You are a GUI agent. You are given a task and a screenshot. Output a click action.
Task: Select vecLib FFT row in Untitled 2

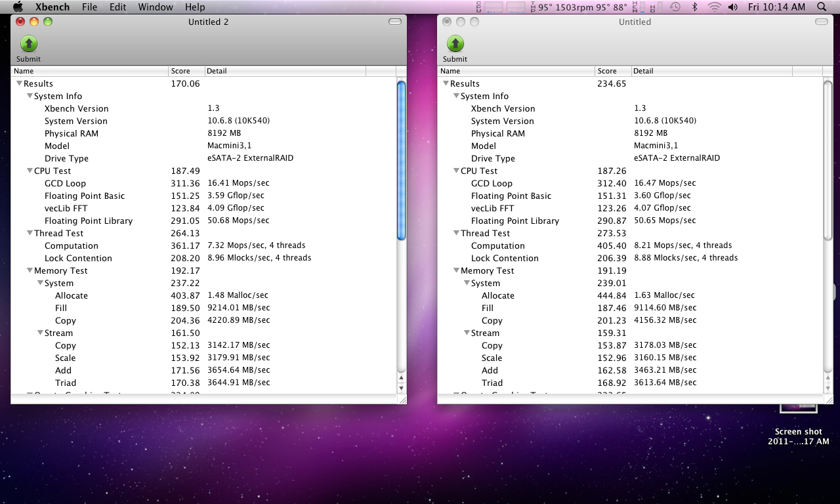click(204, 208)
